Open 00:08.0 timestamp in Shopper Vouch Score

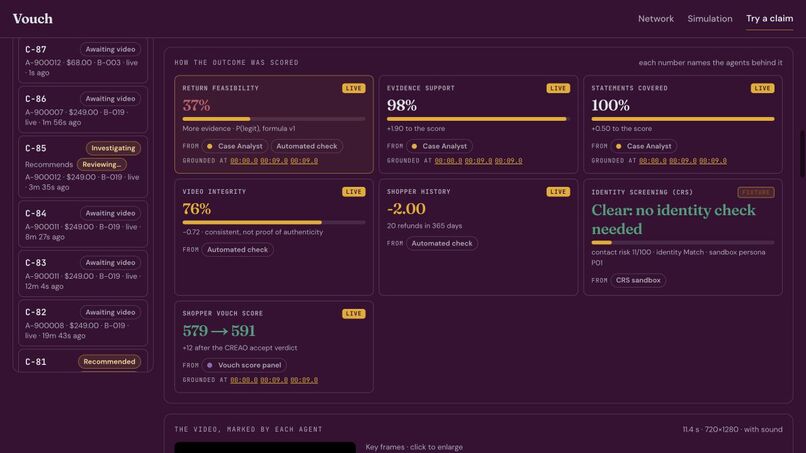pos(244,380)
